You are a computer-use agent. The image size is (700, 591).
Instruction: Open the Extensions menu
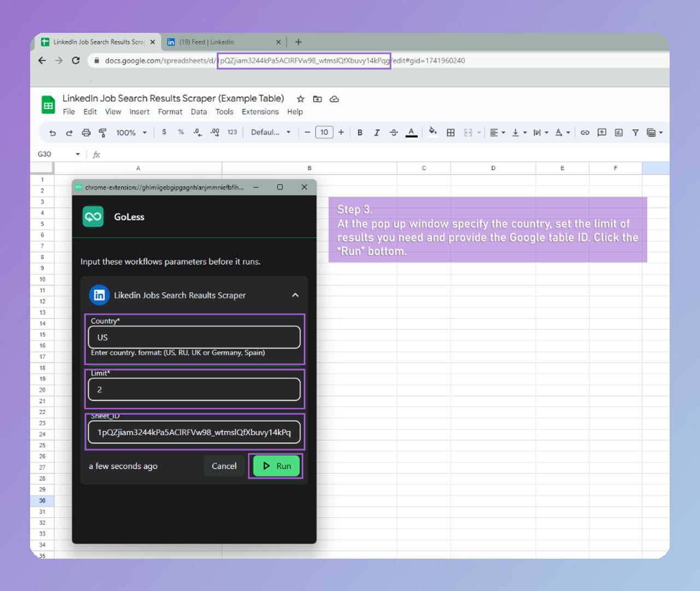(x=260, y=112)
